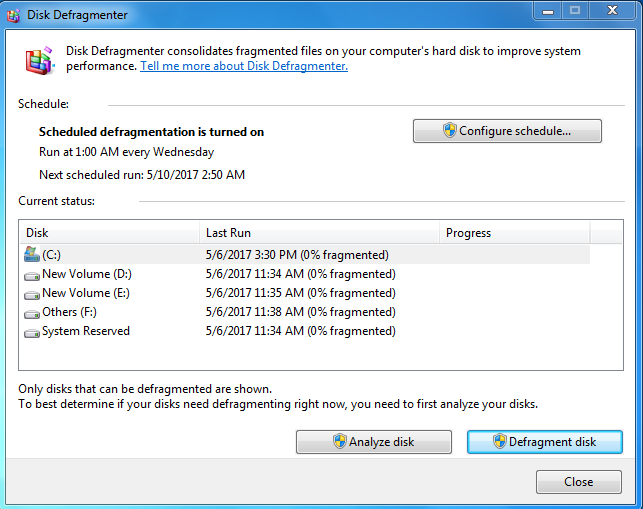Click the drive icon next to System Reserved
The height and width of the screenshot is (509, 643).
click(32, 333)
